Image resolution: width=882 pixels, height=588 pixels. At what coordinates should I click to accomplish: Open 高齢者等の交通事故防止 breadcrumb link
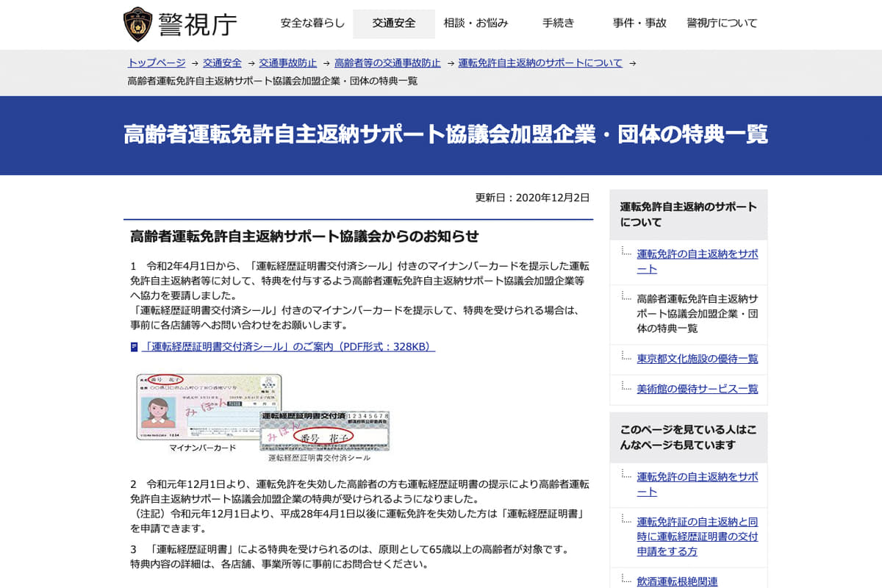point(387,63)
